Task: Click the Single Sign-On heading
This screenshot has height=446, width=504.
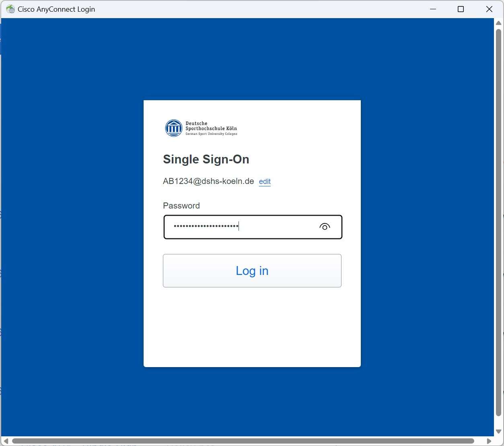Action: click(x=206, y=159)
